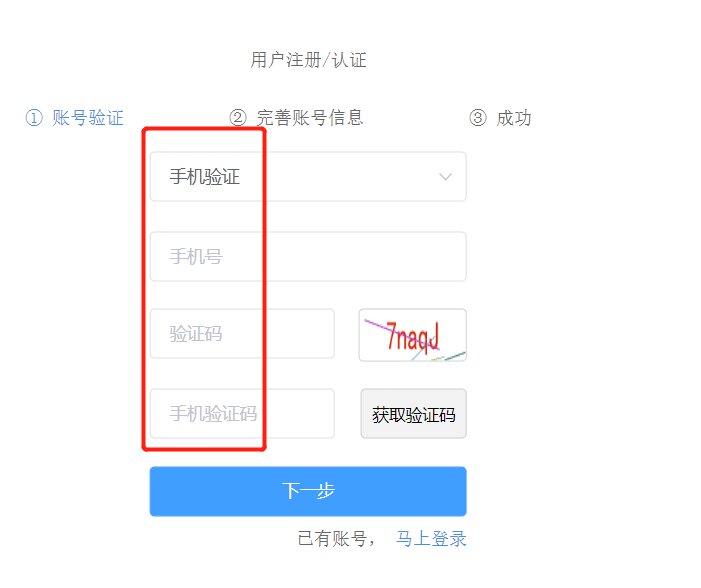
Task: Click the empty right side of 手机号 field
Action: pyautogui.click(x=367, y=257)
